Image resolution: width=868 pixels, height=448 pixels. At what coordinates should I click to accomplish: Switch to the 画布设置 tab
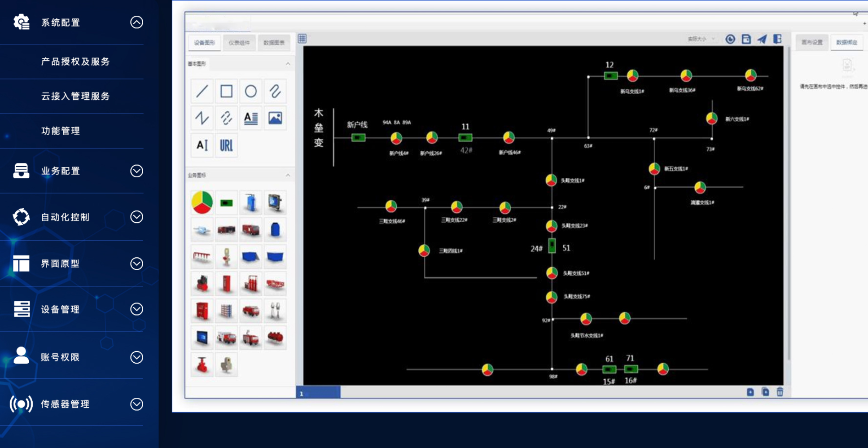tap(812, 42)
